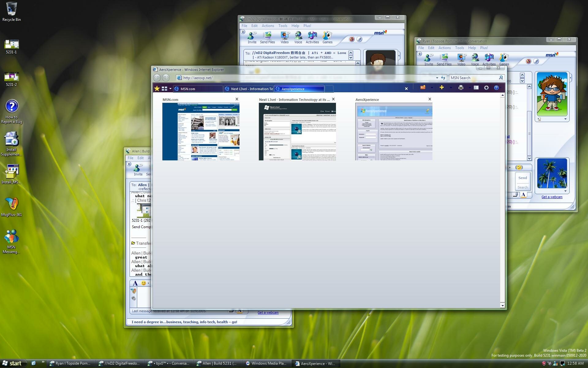
Task: Collapse Ryan's display picture side panel arrow
Action: tap(571, 78)
